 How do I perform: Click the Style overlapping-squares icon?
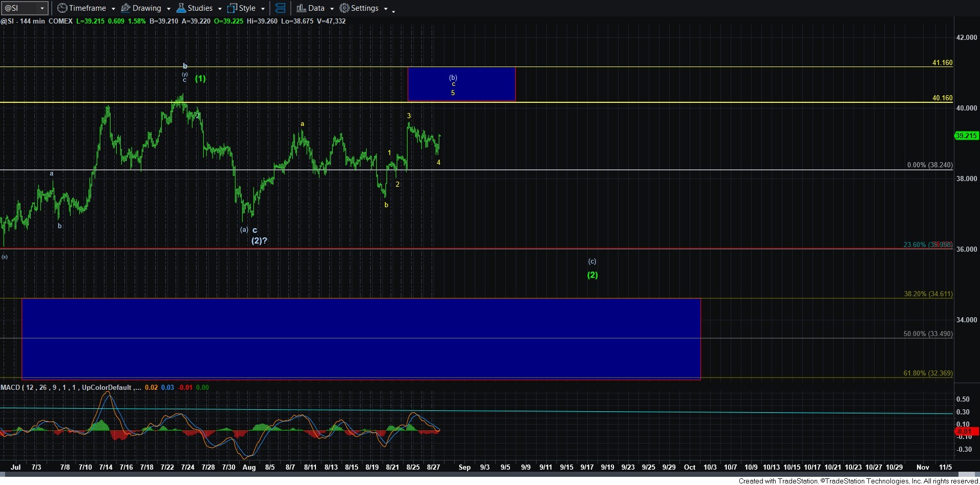click(x=232, y=8)
